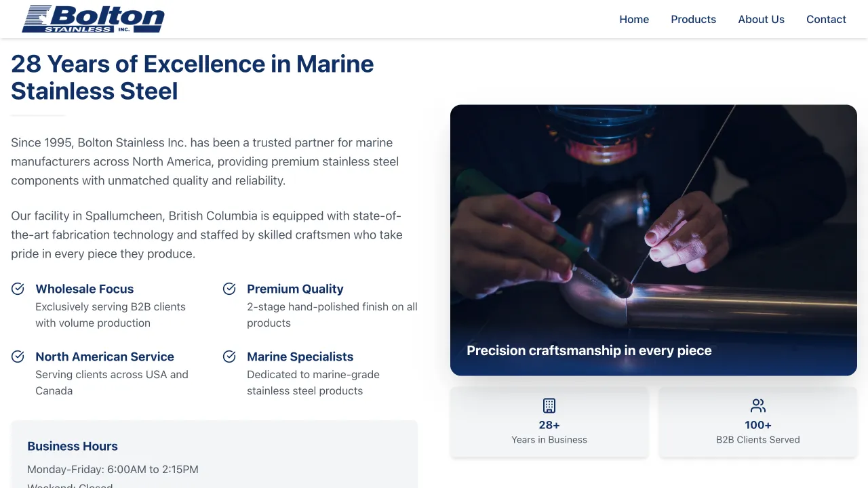868x488 pixels.
Task: Open the Products page from navigation
Action: coord(693,19)
